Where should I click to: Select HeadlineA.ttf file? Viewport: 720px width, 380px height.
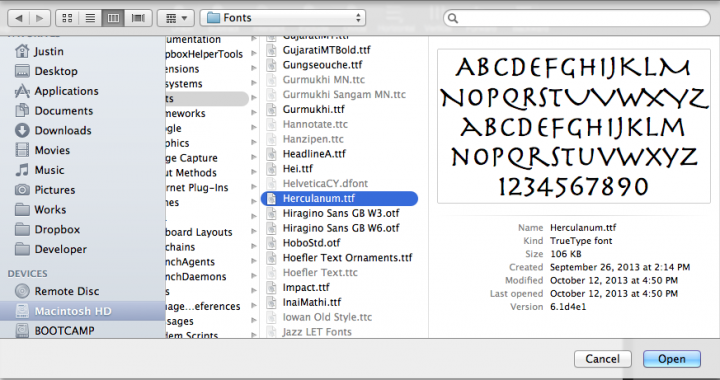(314, 154)
